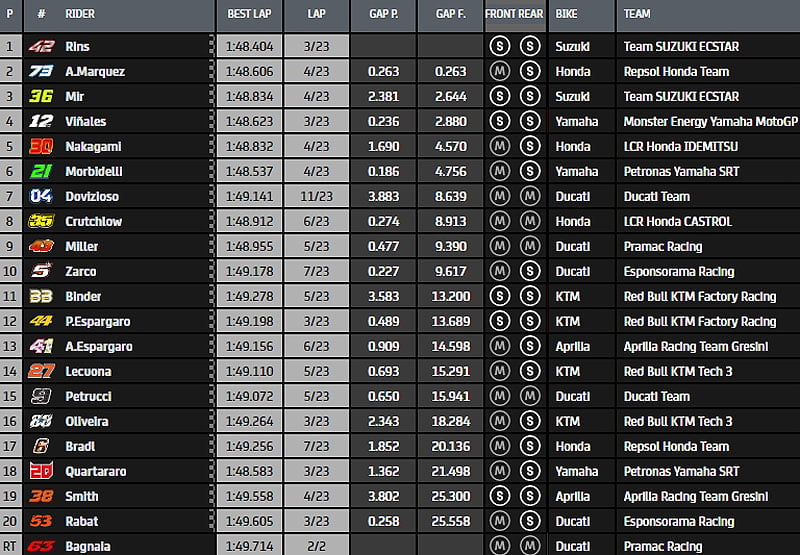
Task: Click the RIDER column header
Action: click(80, 14)
